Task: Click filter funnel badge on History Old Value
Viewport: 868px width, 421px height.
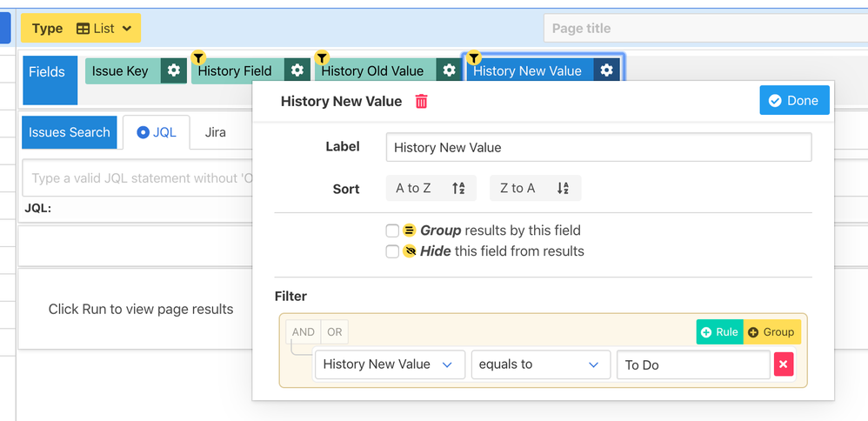Action: click(x=322, y=58)
